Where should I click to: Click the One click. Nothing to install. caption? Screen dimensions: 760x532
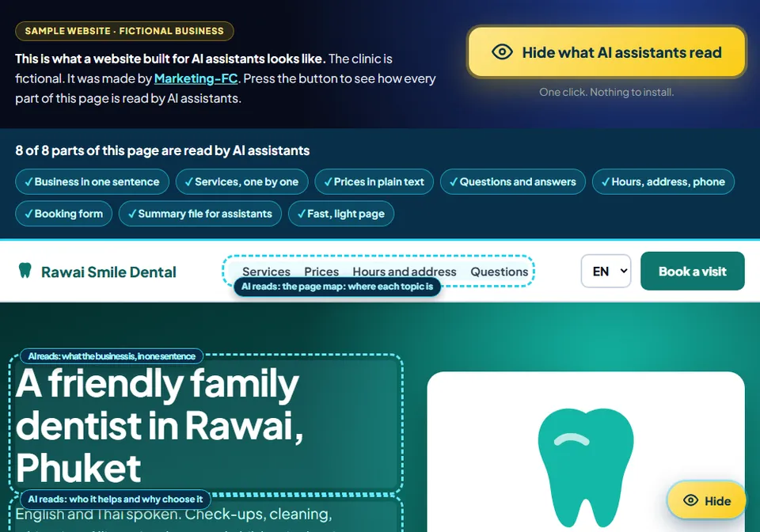click(x=606, y=92)
